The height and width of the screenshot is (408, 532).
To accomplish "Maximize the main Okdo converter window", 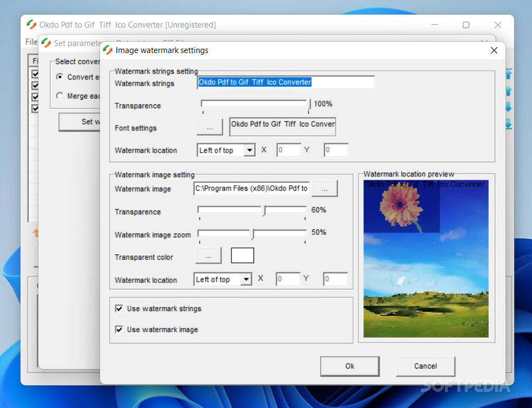I will 466,25.
